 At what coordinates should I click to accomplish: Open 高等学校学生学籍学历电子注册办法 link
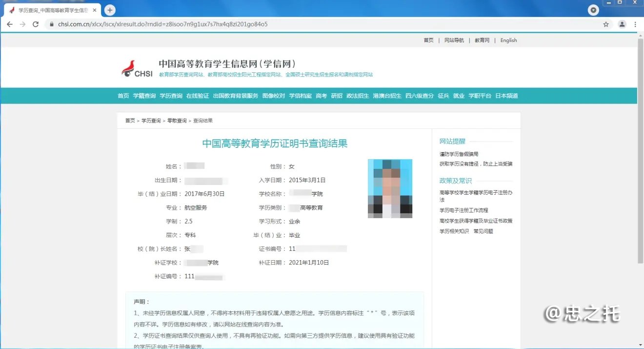pyautogui.click(x=476, y=196)
